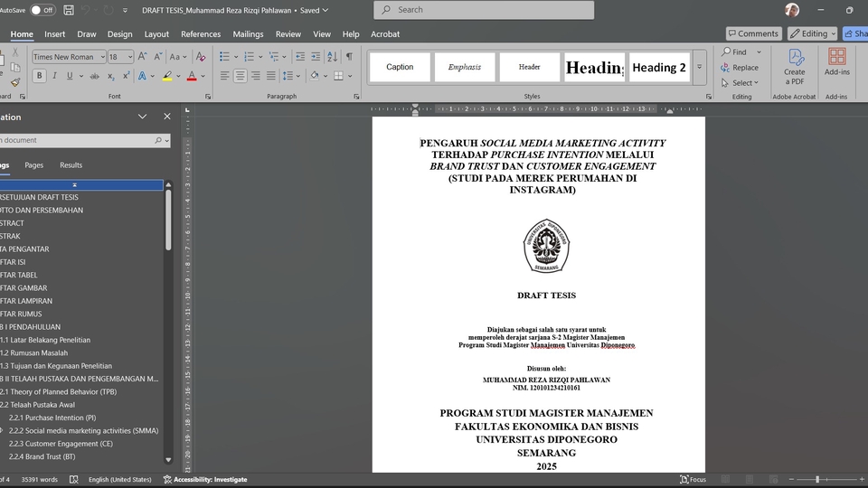Open the Editing mode dropdown
Screen dimensions: 868x488
pos(813,33)
